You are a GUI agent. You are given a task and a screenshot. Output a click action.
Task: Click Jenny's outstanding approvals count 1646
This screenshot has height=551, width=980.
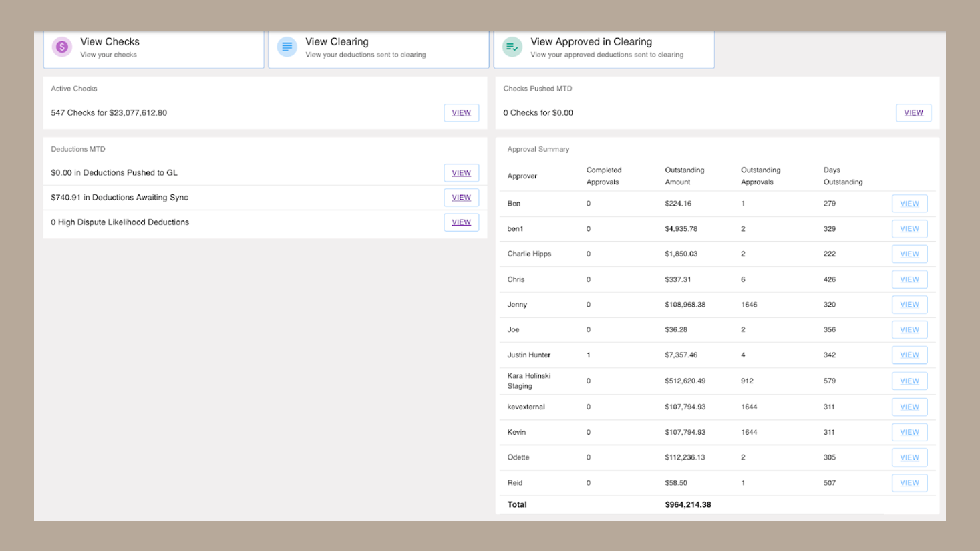point(749,305)
